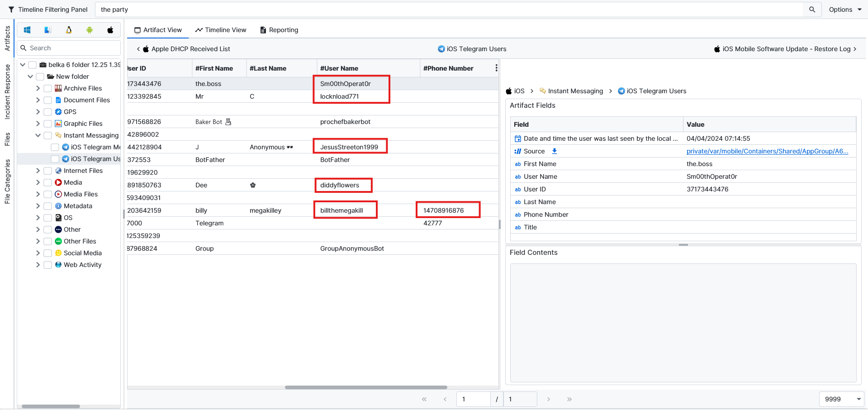Check the Archive Files checkbox
Screen dimensions: 868x410
[x=47, y=88]
